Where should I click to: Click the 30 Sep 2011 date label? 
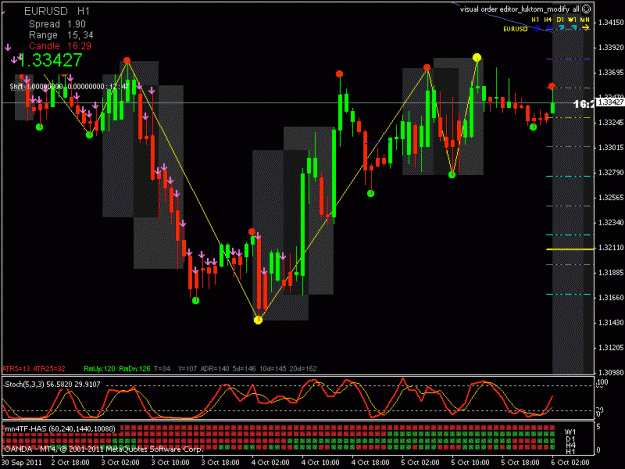(22, 462)
